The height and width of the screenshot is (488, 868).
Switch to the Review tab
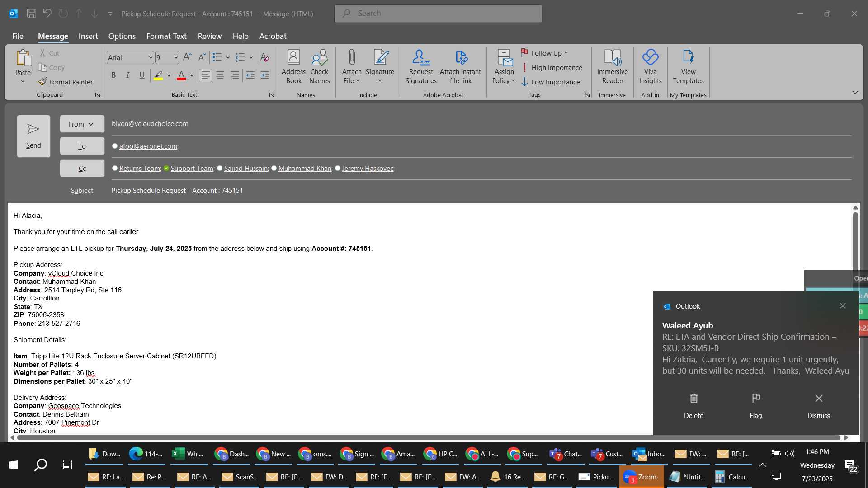209,36
